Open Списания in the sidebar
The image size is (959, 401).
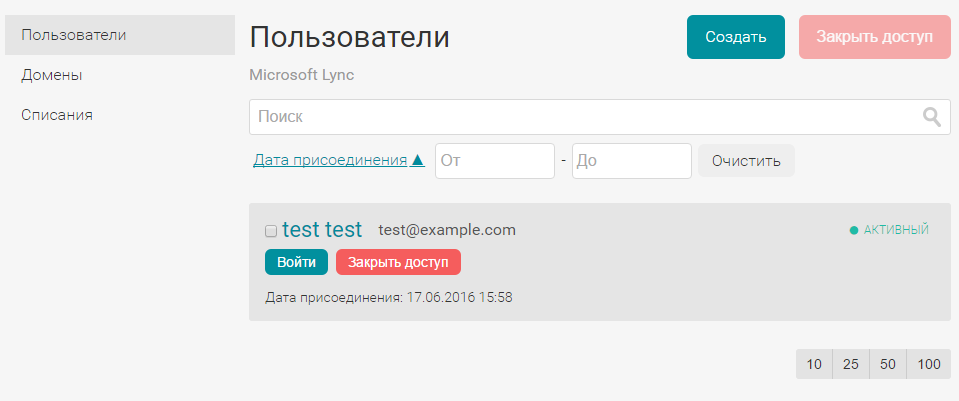(x=57, y=115)
